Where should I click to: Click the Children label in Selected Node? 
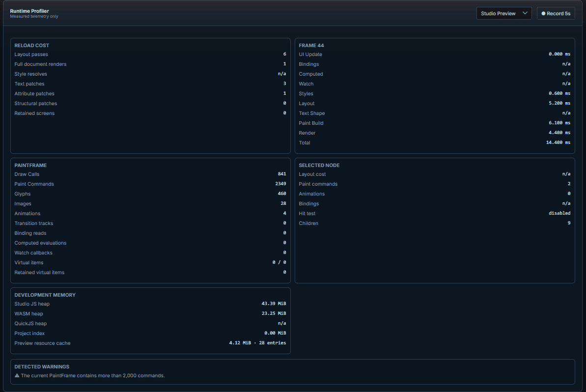(x=308, y=224)
